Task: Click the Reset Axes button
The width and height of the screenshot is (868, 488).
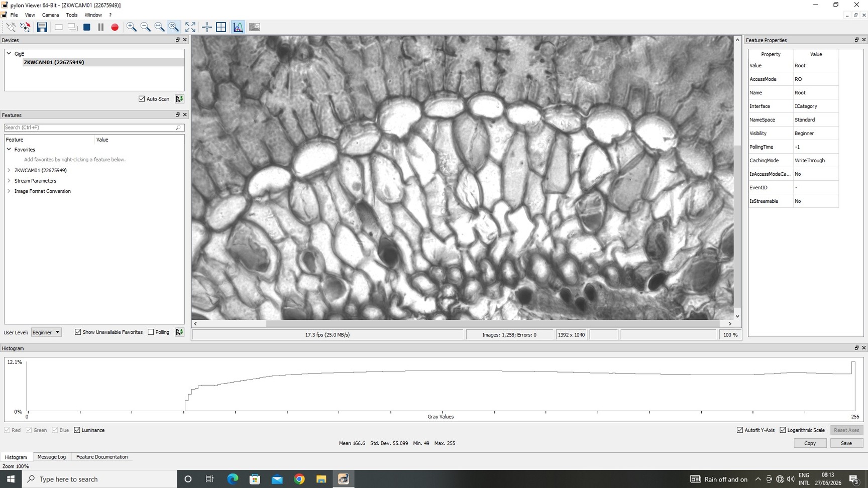Action: pyautogui.click(x=846, y=430)
